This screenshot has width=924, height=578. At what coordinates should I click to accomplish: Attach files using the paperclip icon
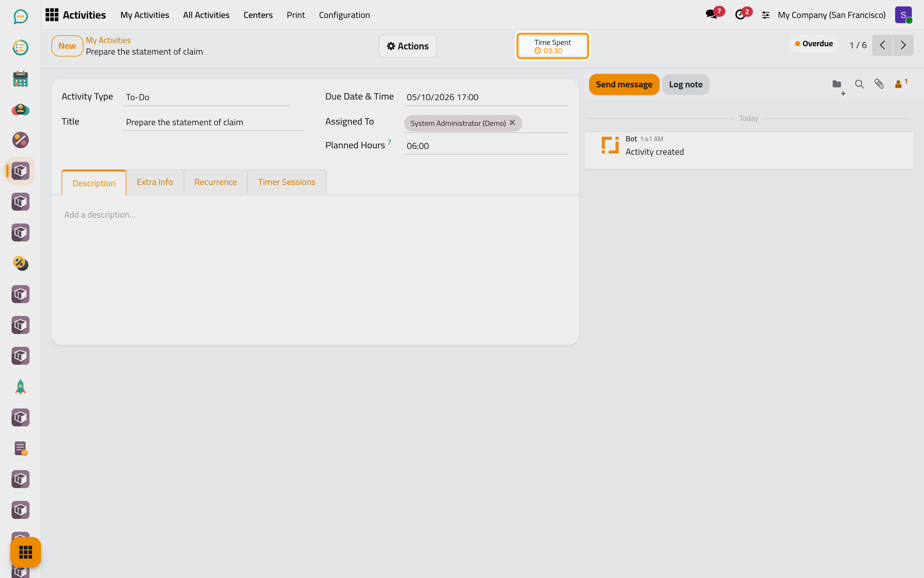(x=879, y=84)
